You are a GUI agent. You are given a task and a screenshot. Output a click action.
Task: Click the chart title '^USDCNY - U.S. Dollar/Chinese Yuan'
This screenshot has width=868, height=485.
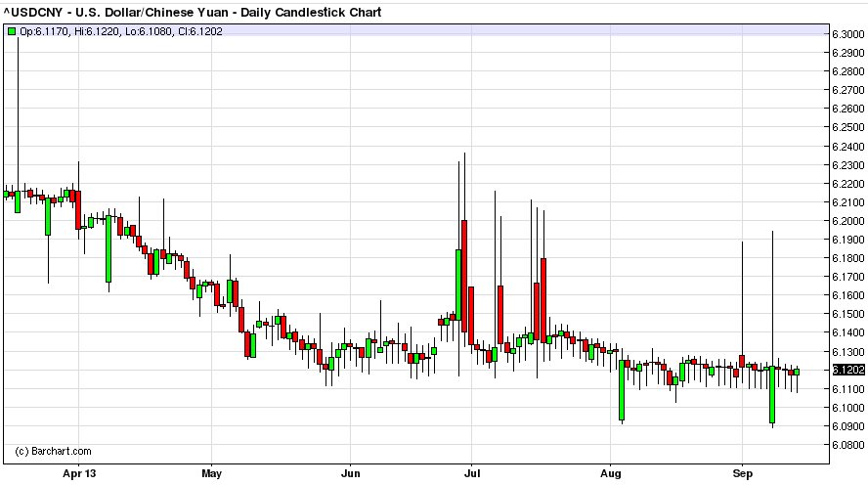point(116,12)
